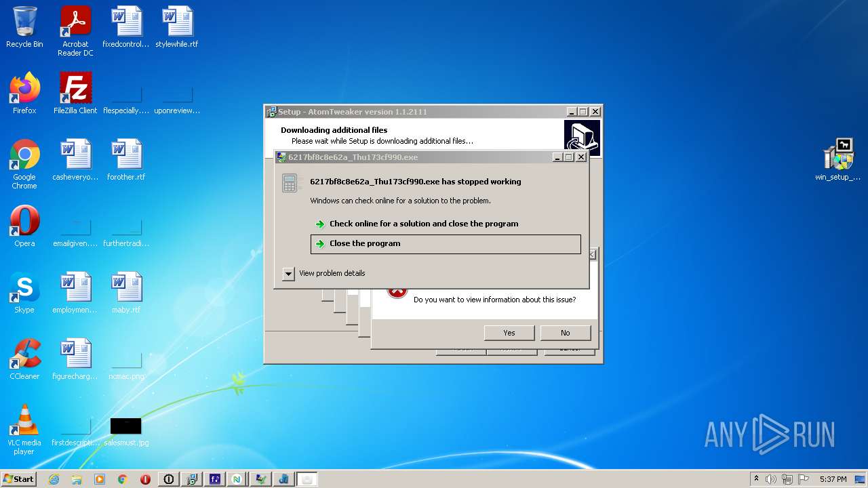The image size is (868, 488).
Task: Show hidden system tray icons
Action: (756, 479)
